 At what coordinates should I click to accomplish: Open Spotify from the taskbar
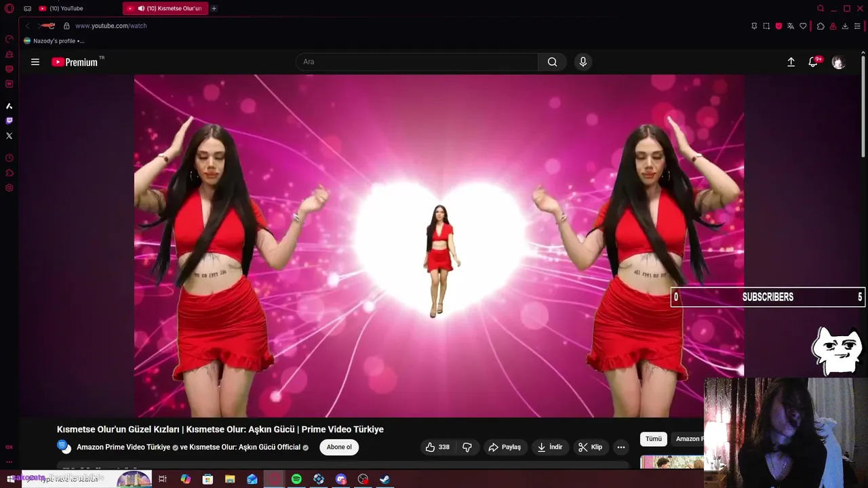click(x=296, y=479)
